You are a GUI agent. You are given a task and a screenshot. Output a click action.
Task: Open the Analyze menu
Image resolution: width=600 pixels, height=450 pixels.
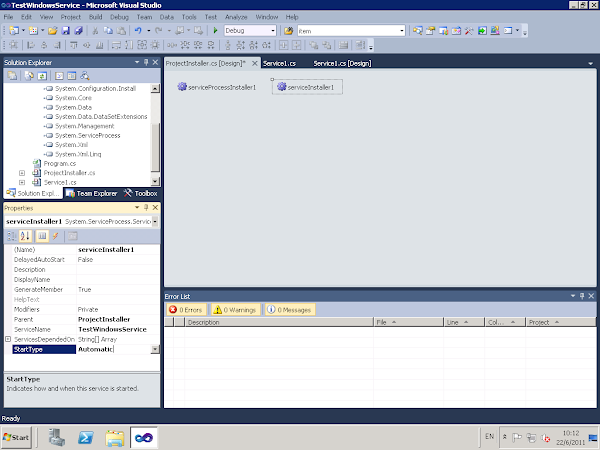[x=236, y=17]
